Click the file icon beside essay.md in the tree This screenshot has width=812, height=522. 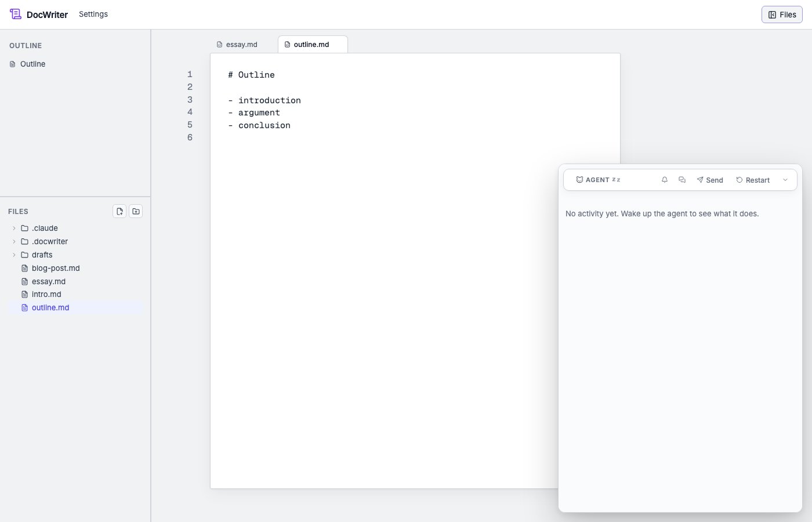24,281
